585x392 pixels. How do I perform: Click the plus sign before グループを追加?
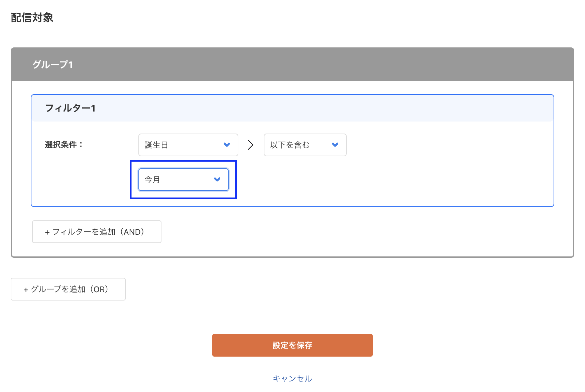pyautogui.click(x=26, y=290)
